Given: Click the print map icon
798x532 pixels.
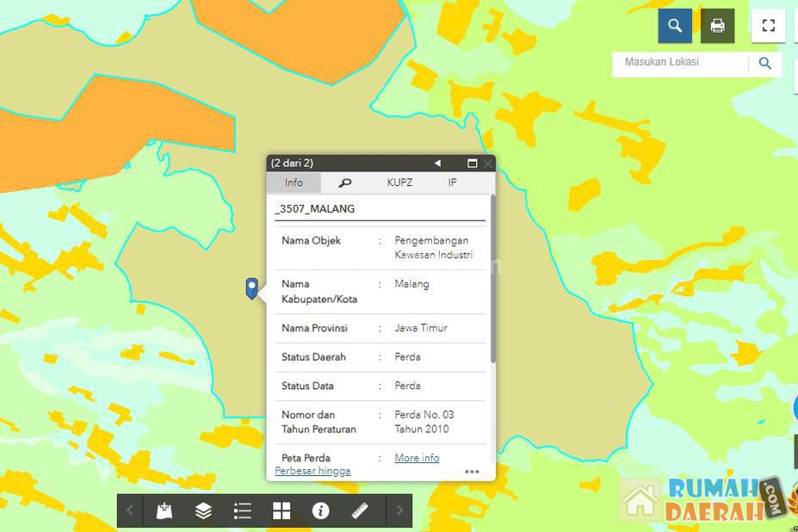Looking at the screenshot, I should tap(717, 26).
